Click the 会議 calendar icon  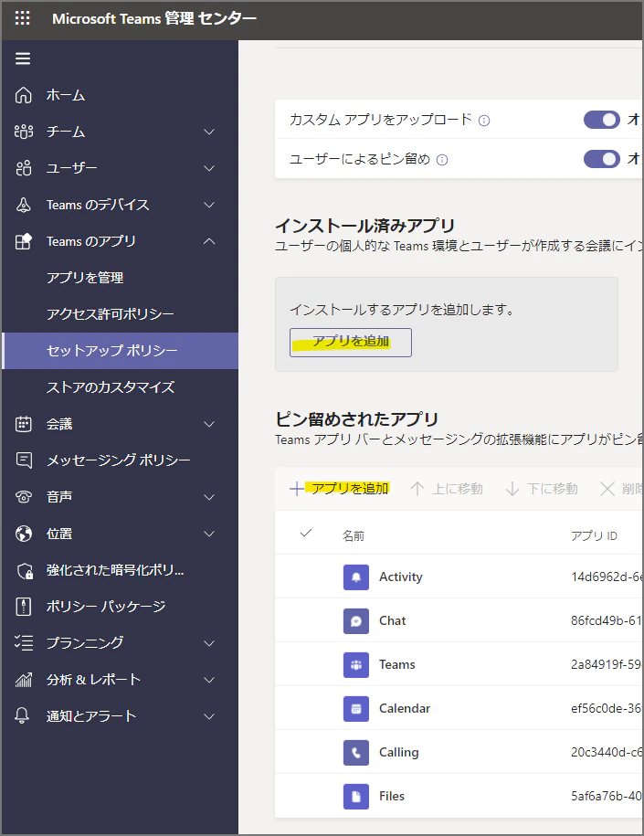[x=23, y=424]
